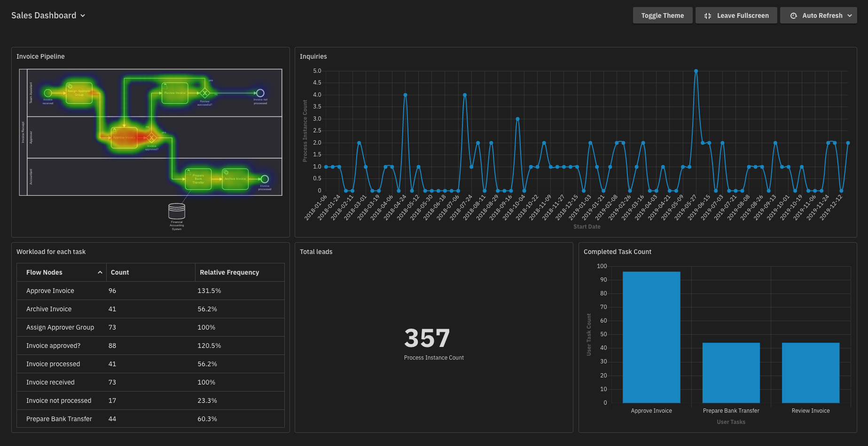Image resolution: width=868 pixels, height=446 pixels.
Task: Click the highest peak point in Inquiries chart
Action: pos(696,71)
